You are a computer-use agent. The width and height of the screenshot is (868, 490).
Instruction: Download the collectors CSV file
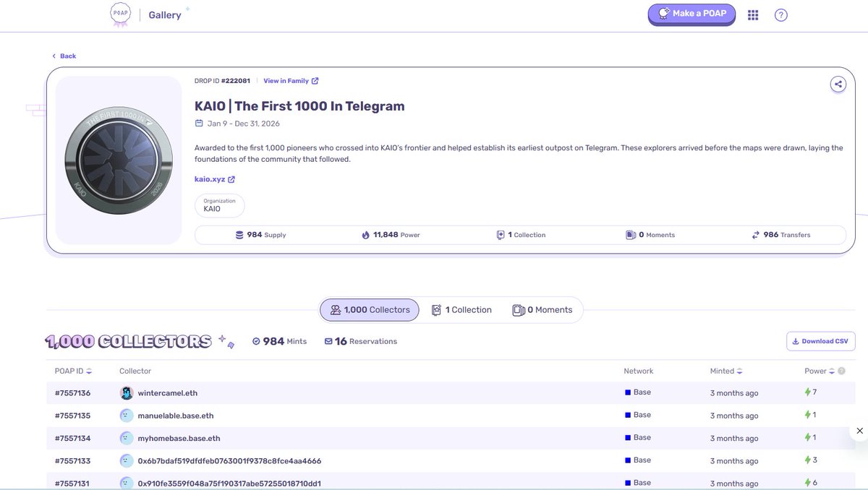point(821,341)
